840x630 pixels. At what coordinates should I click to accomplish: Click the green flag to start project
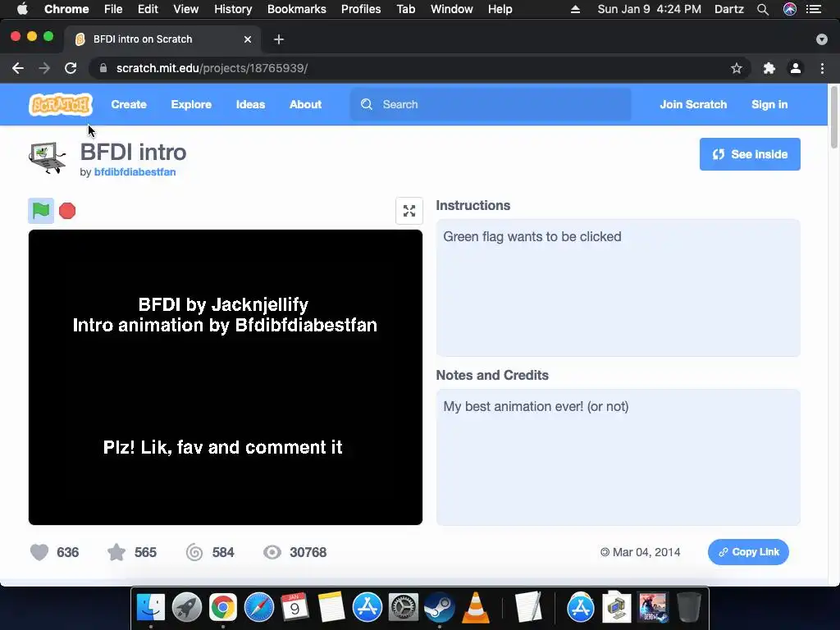point(41,211)
